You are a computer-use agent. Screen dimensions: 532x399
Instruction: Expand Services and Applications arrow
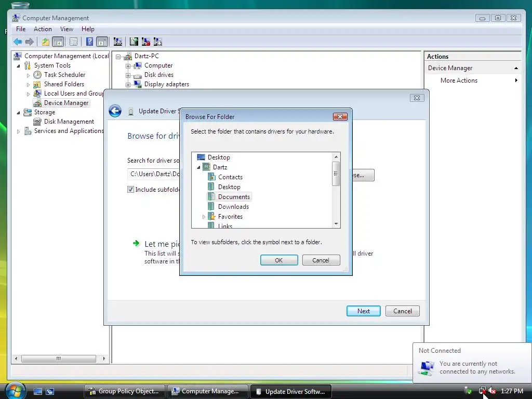(18, 131)
